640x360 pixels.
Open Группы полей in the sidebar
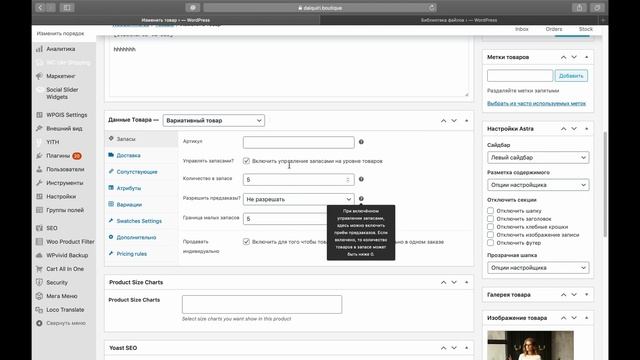point(65,210)
